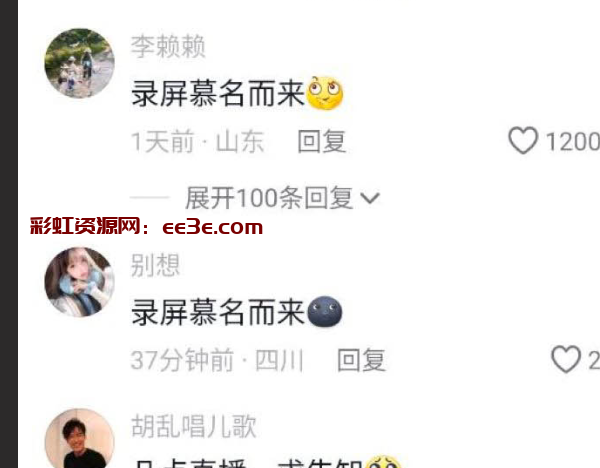Open 别想's profile avatar
Screen dimensions: 600x468
80,282
